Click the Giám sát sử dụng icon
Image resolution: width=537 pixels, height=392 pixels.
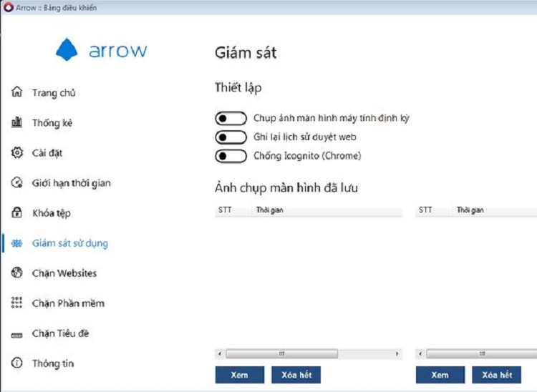point(16,243)
